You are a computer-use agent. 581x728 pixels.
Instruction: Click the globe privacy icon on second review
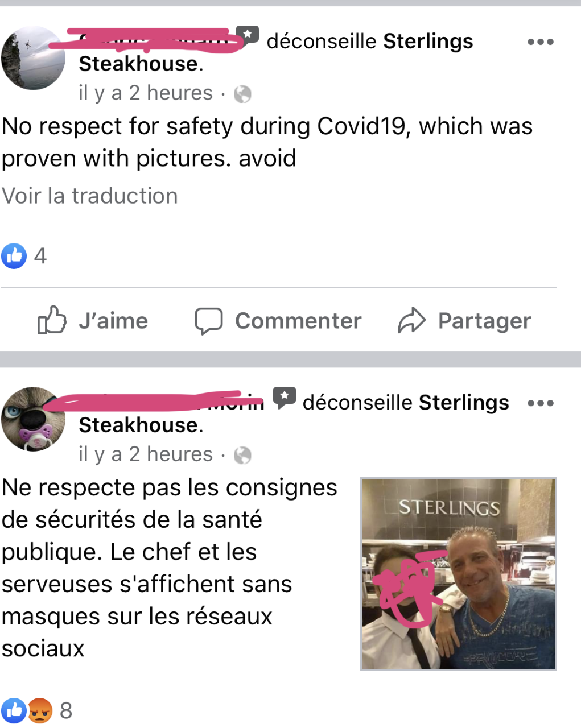click(242, 455)
